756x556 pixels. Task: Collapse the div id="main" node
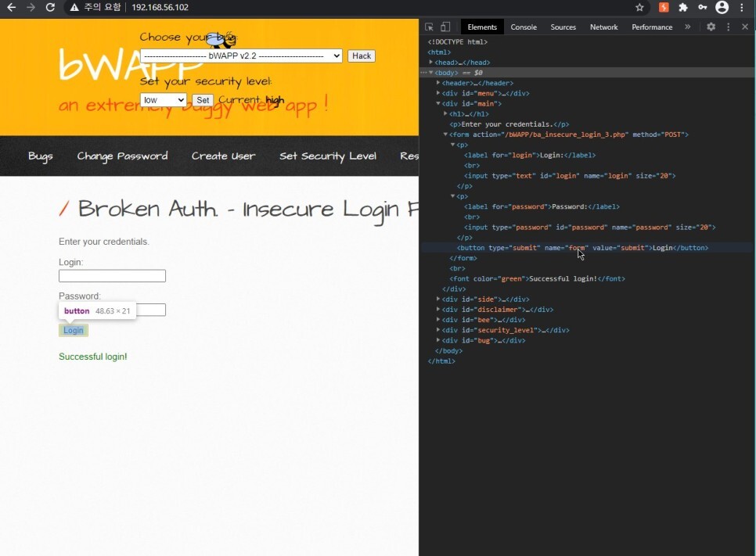click(x=438, y=103)
